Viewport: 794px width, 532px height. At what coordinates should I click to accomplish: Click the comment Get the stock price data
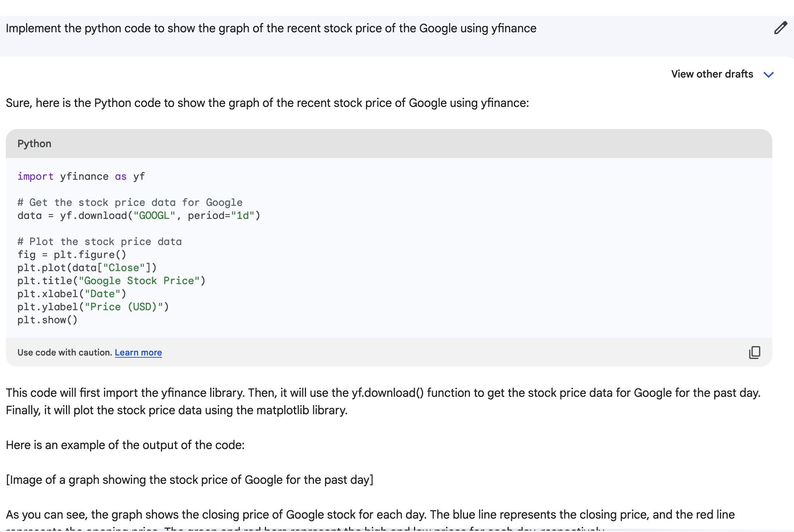pyautogui.click(x=130, y=203)
